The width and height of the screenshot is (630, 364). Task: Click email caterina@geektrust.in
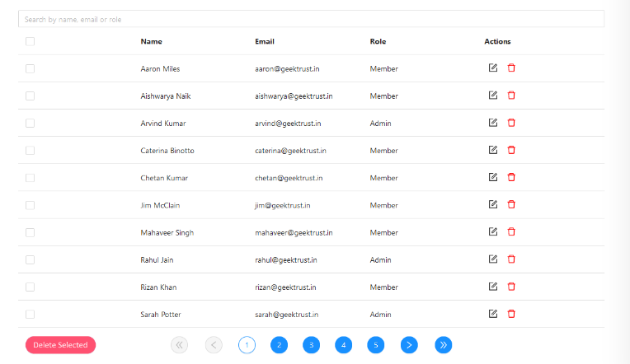click(x=290, y=151)
